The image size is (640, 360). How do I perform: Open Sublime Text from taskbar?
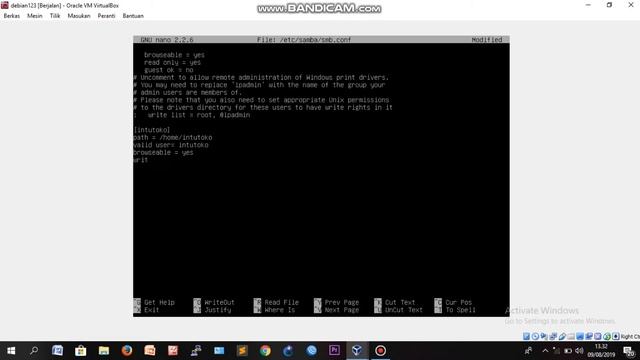(242, 351)
